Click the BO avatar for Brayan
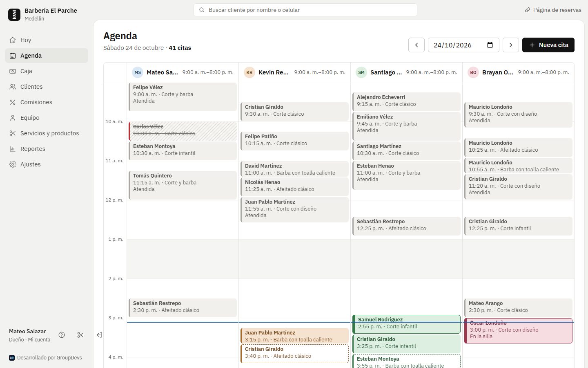The height and width of the screenshot is (368, 588). tap(473, 72)
